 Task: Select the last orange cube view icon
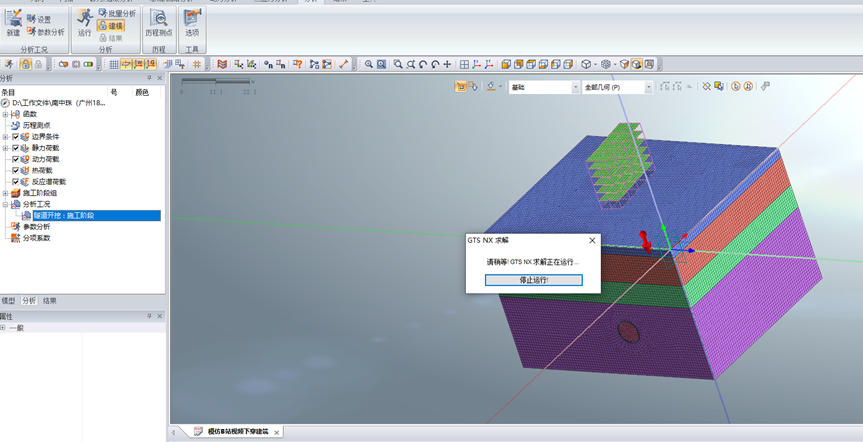(x=567, y=64)
